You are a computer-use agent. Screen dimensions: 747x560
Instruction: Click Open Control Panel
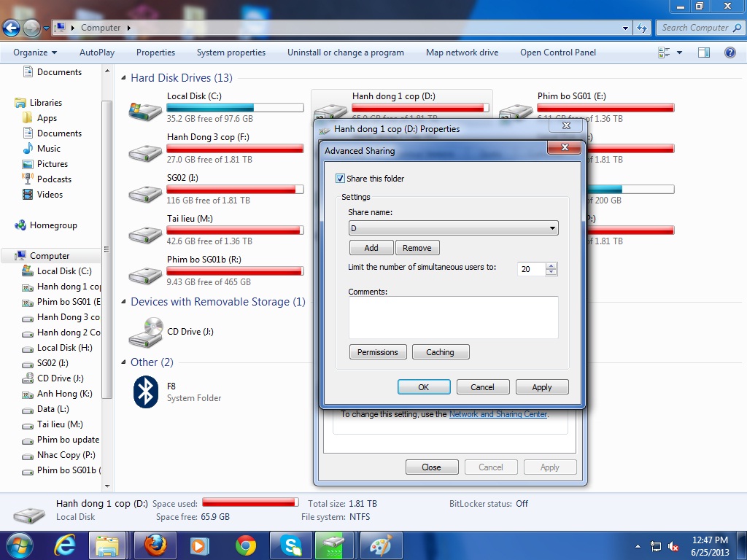point(558,52)
